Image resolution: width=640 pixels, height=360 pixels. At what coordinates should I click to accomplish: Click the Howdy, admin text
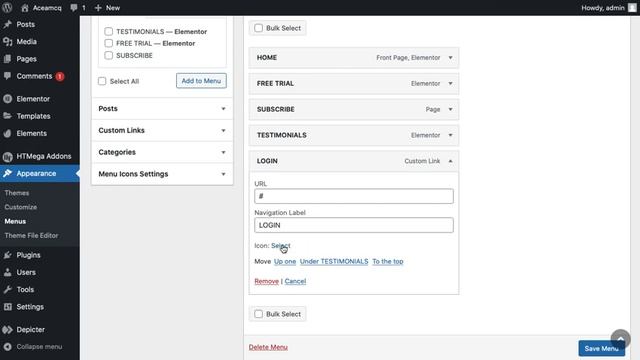603,8
